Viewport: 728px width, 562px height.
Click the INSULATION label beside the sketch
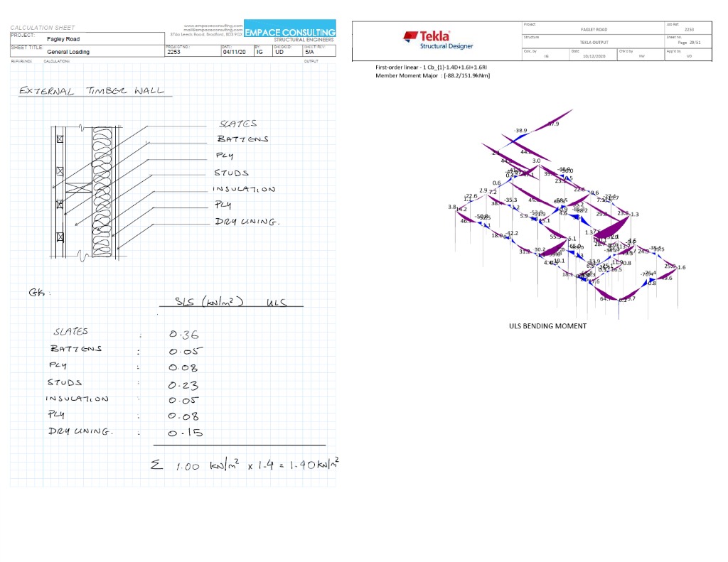click(x=245, y=189)
